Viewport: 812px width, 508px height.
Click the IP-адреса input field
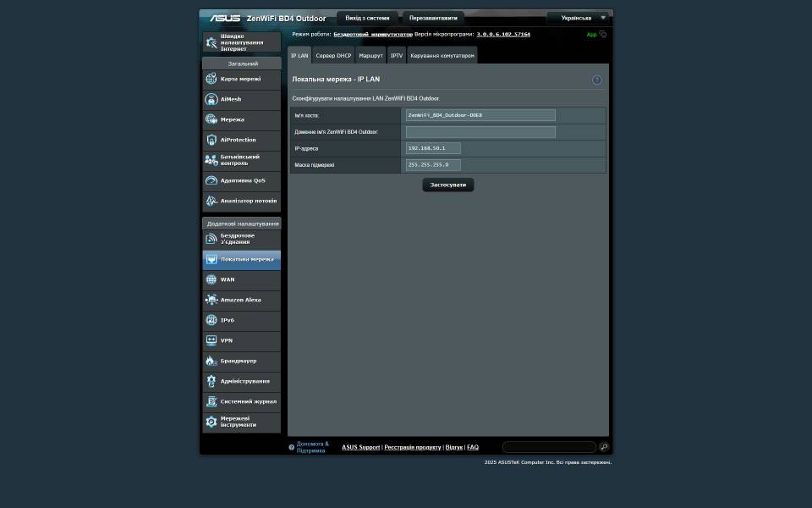click(433, 148)
